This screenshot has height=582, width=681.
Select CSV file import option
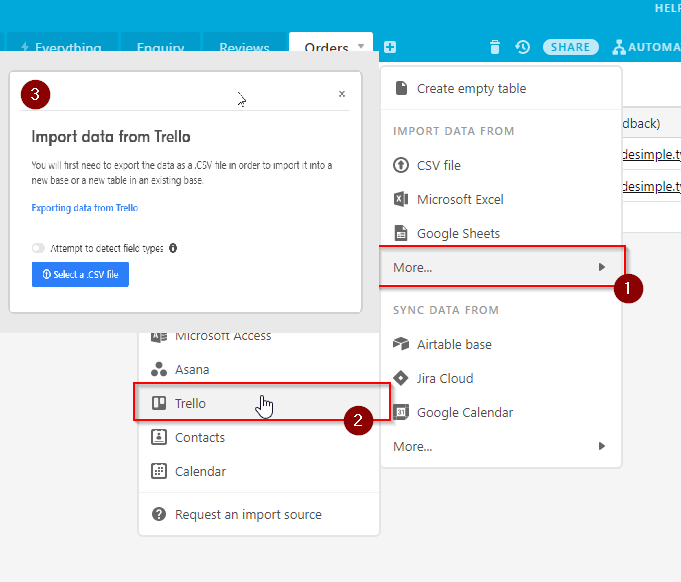pyautogui.click(x=501, y=165)
